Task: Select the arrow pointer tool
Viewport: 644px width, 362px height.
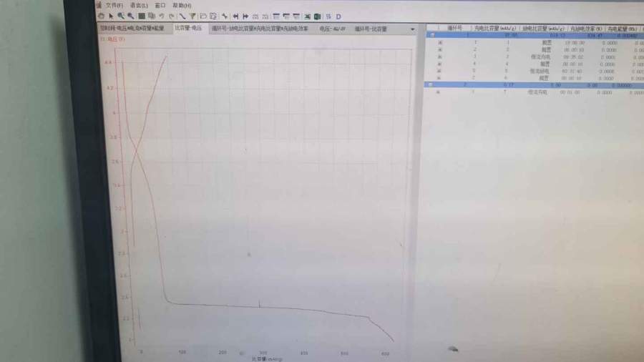Action: (x=111, y=16)
